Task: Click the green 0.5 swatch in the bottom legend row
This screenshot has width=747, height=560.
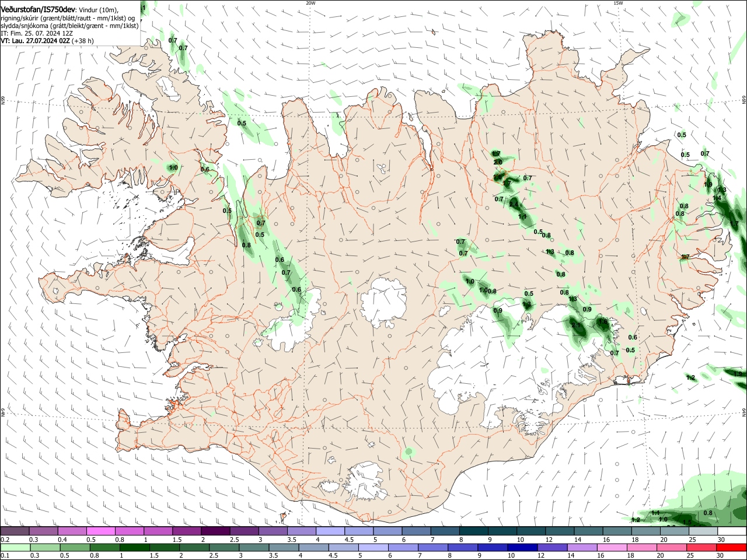Action: tap(75, 547)
